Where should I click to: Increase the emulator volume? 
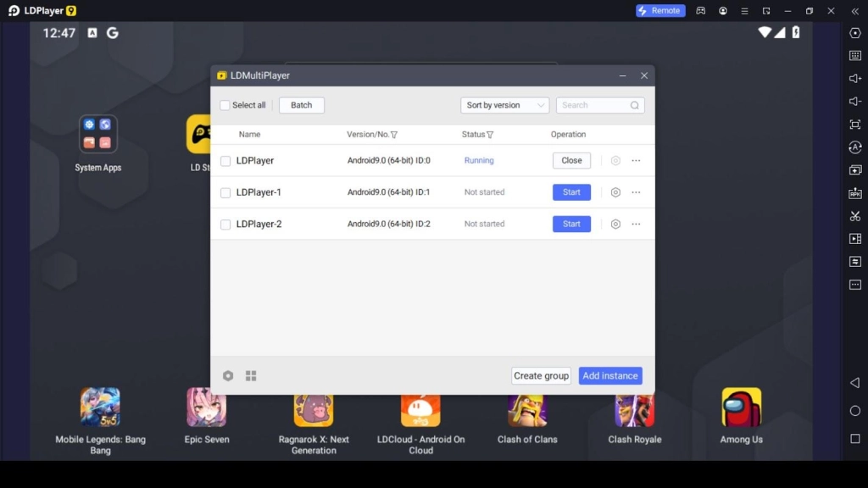pos(855,79)
